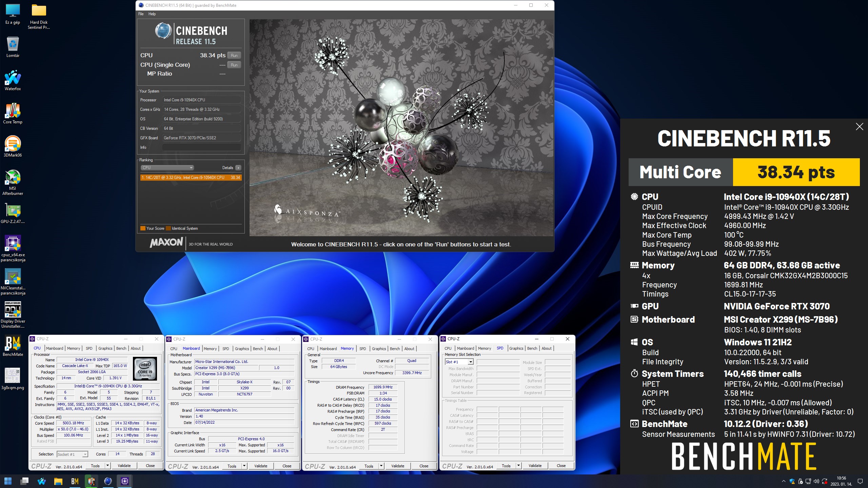Select the 14C/28T i9-10940X ranking row
The width and height of the screenshot is (868, 488).
pyautogui.click(x=191, y=178)
